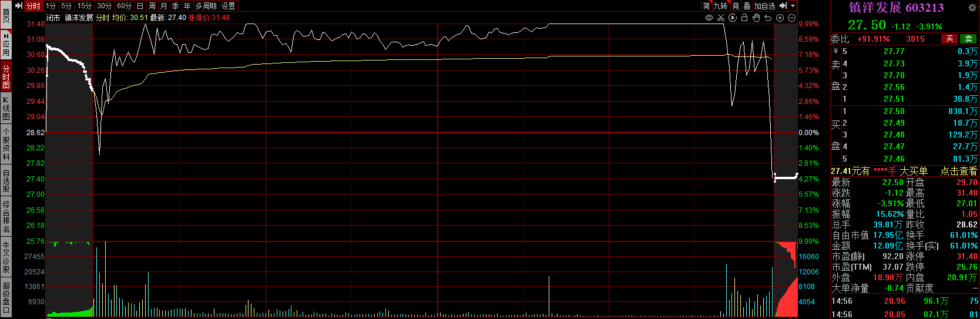Select sell level 3 price 27.70
The width and height of the screenshot is (980, 319).
tap(894, 75)
